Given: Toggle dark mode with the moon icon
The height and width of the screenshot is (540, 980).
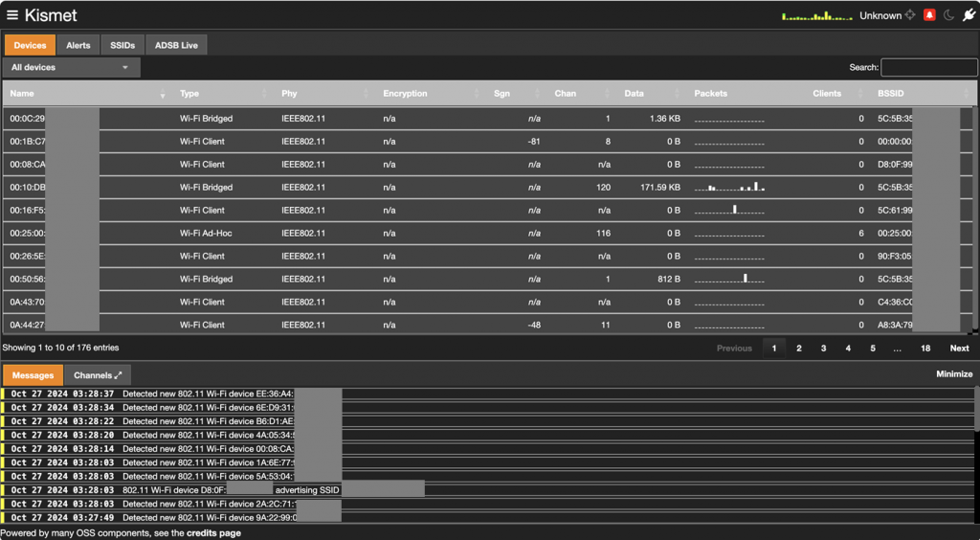Looking at the screenshot, I should pyautogui.click(x=948, y=15).
